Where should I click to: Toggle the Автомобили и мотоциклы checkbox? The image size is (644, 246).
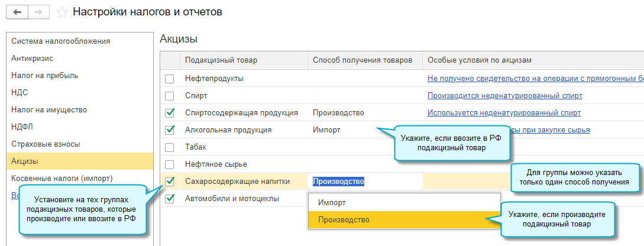(x=170, y=199)
